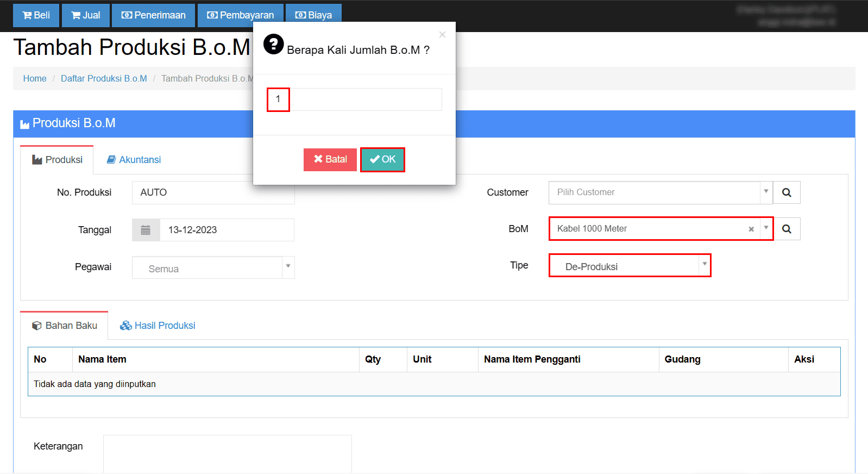Click the BoM search magnifier icon
The height and width of the screenshot is (474, 868).
pos(787,229)
